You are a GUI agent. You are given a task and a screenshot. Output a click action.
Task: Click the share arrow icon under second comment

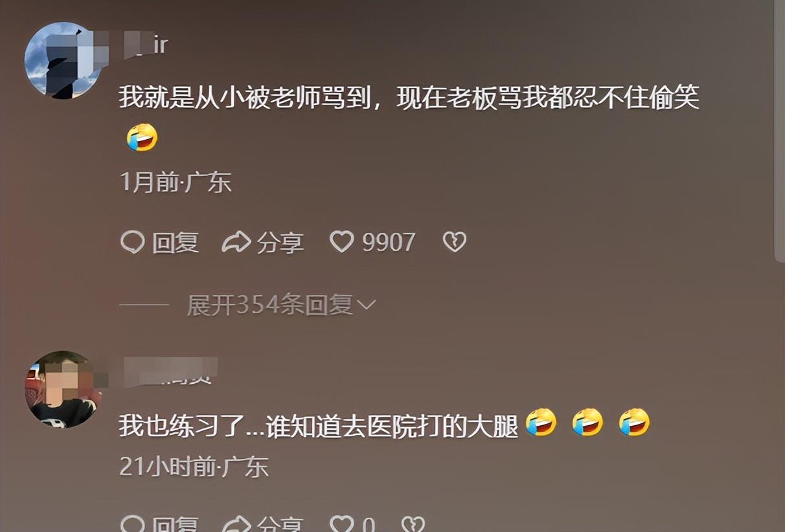(x=236, y=524)
